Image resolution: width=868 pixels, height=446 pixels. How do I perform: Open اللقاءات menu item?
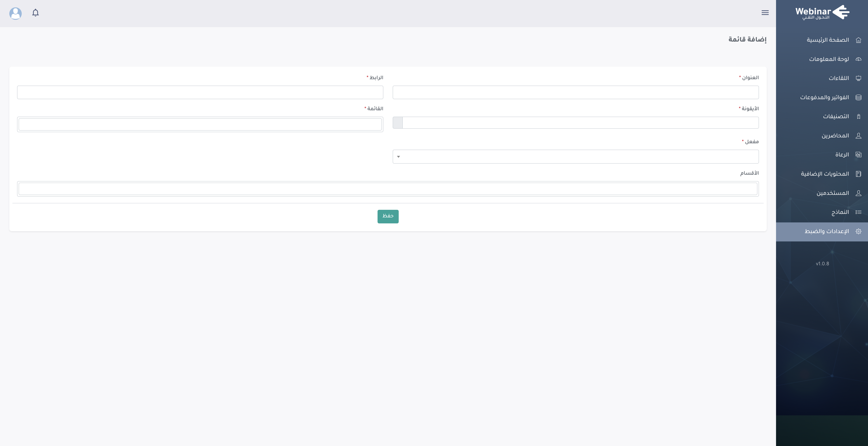pos(822,78)
